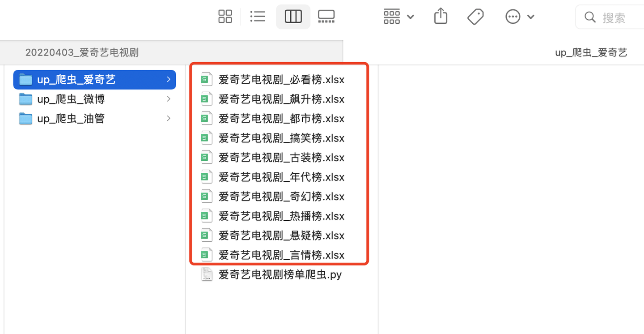644x334 pixels.
Task: Select file 爱奇艺电视剧_都市榜.xlsx
Action: tap(281, 119)
